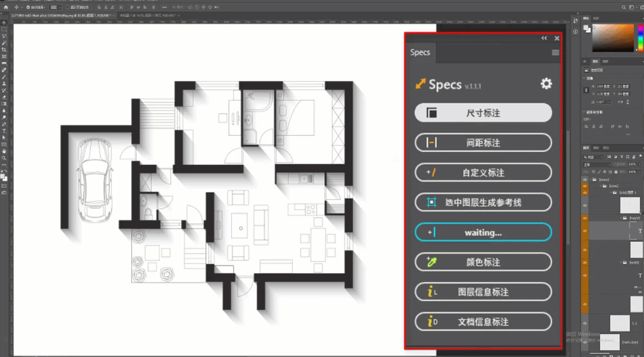Viewport: 644px width, 357px height.
Task: Select the Magic Wand tool
Action: coord(4,43)
